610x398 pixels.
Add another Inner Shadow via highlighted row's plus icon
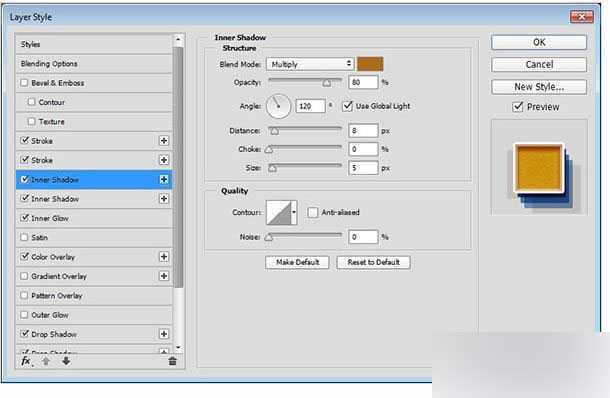click(x=164, y=179)
